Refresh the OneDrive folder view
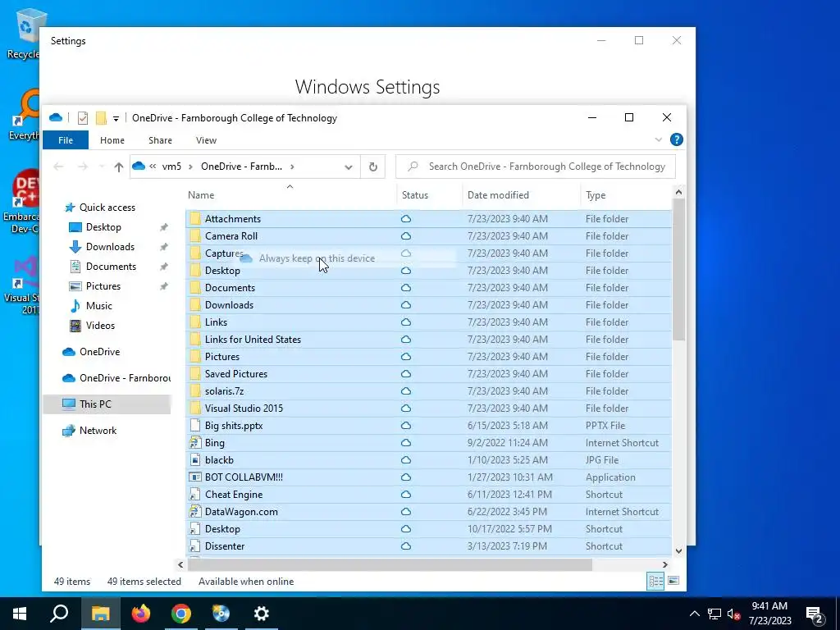Viewport: 840px width, 630px height. click(x=373, y=167)
